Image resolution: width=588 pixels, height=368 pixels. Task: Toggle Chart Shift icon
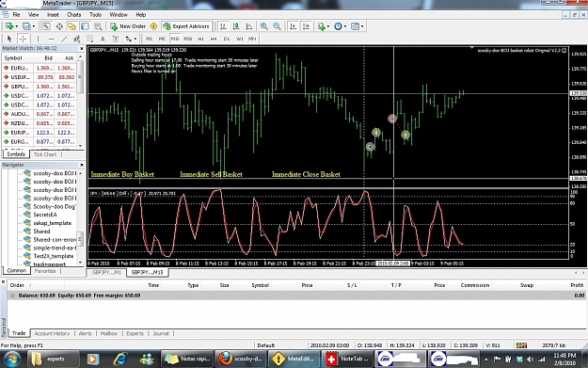point(306,26)
